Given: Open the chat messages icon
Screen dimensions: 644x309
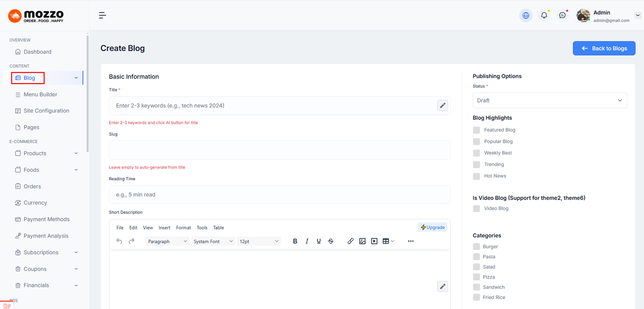Looking at the screenshot, I should pyautogui.click(x=562, y=15).
